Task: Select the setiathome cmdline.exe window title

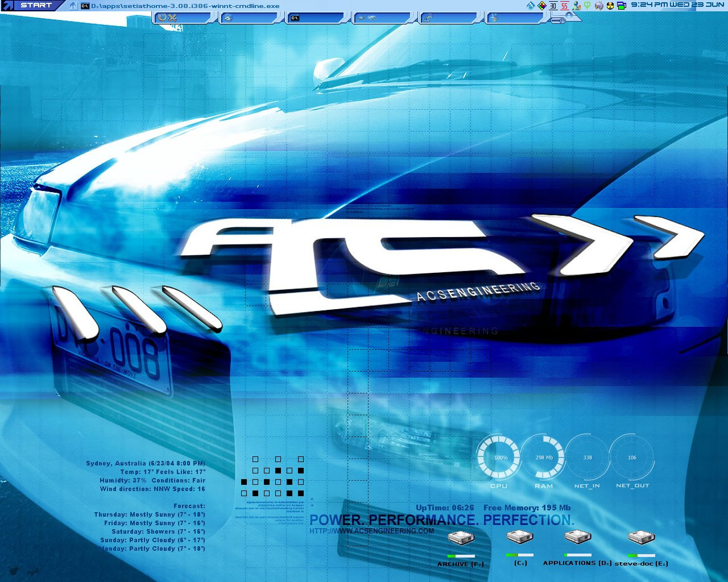Action: tap(185, 6)
